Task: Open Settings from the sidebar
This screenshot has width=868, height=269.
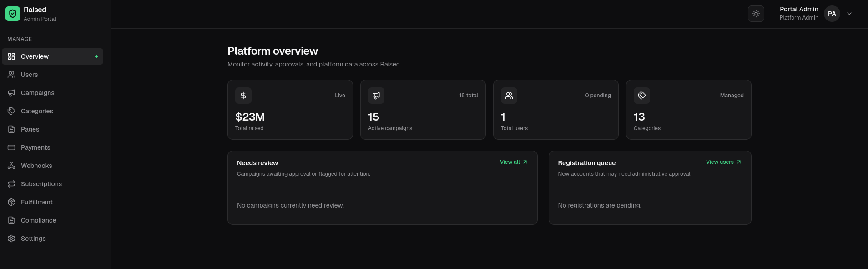Action: [53, 239]
